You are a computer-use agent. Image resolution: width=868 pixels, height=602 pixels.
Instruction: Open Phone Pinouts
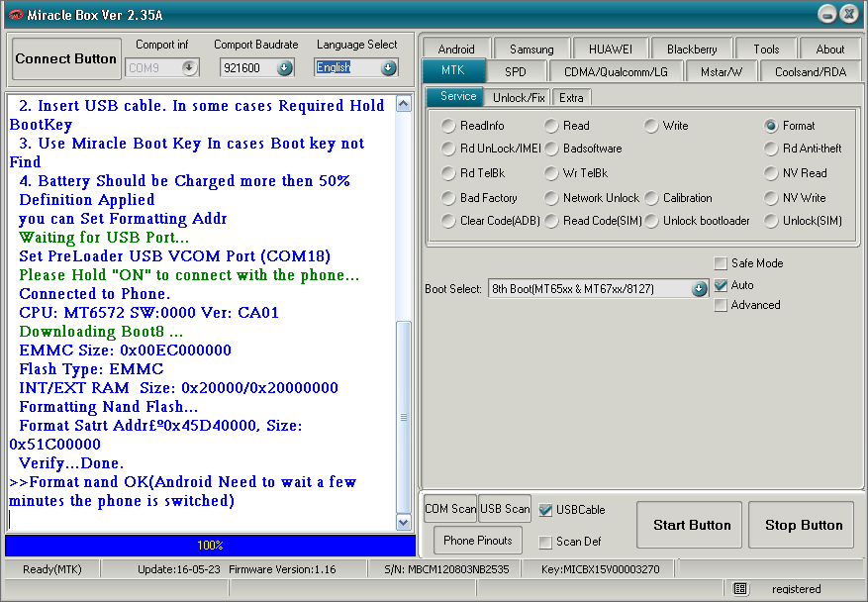478,541
